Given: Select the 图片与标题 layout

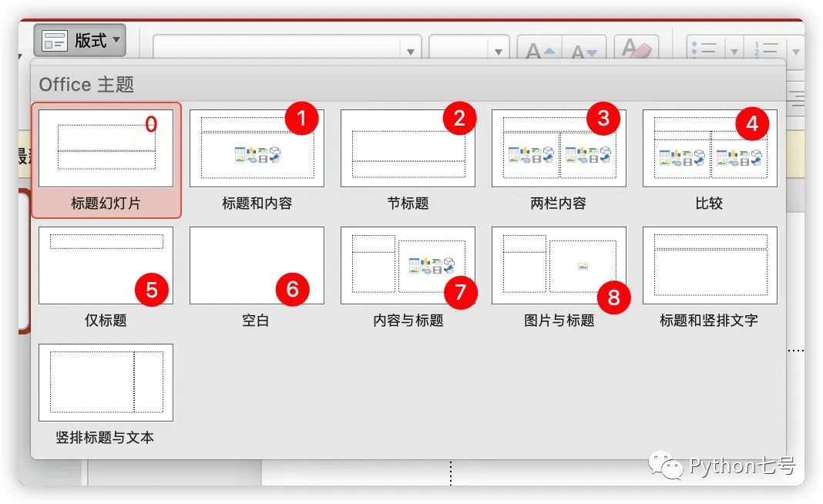Looking at the screenshot, I should 559,265.
